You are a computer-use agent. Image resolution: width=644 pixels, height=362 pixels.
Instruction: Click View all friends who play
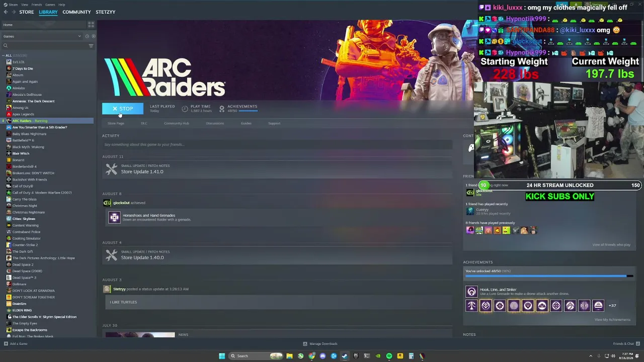pyautogui.click(x=611, y=245)
